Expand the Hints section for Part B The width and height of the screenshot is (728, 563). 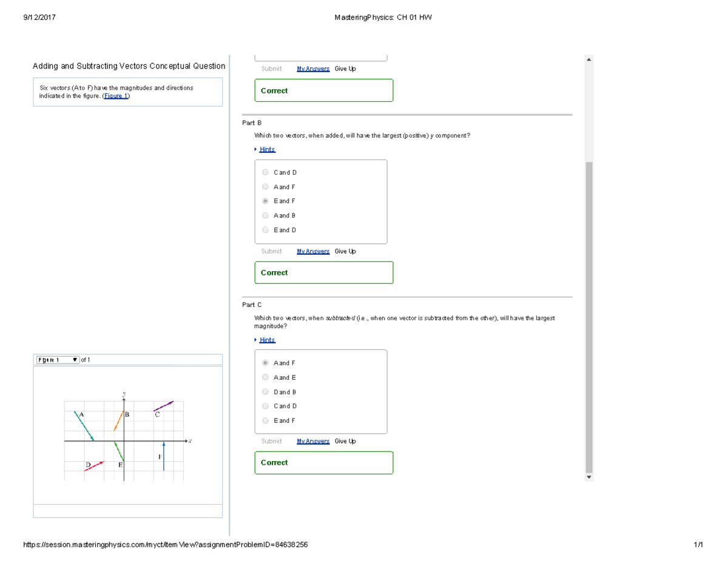(267, 149)
